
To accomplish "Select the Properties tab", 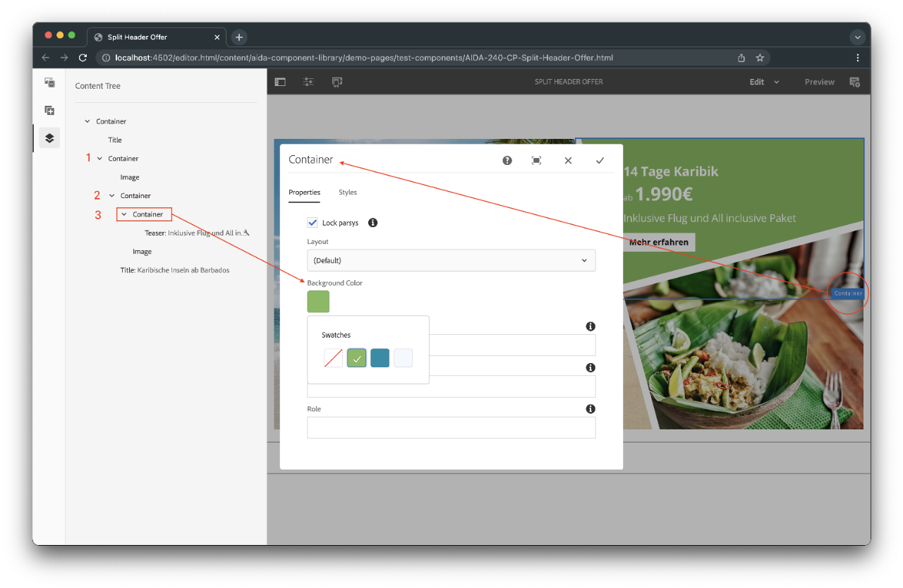I will tap(304, 192).
